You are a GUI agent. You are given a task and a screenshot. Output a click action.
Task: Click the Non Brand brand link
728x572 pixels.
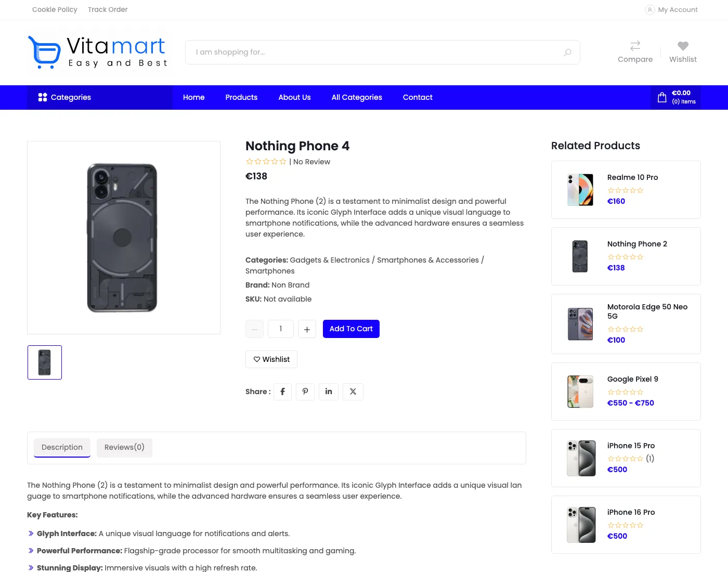coord(291,285)
